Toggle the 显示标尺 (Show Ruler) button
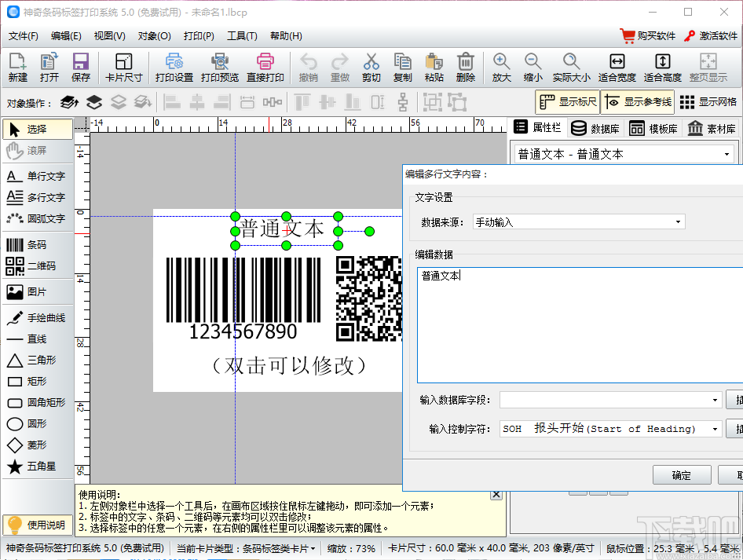 567,102
